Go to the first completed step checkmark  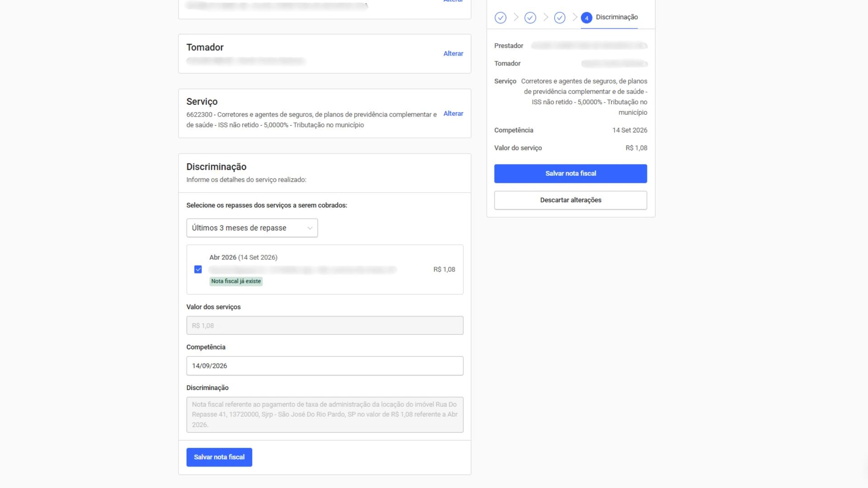[500, 18]
